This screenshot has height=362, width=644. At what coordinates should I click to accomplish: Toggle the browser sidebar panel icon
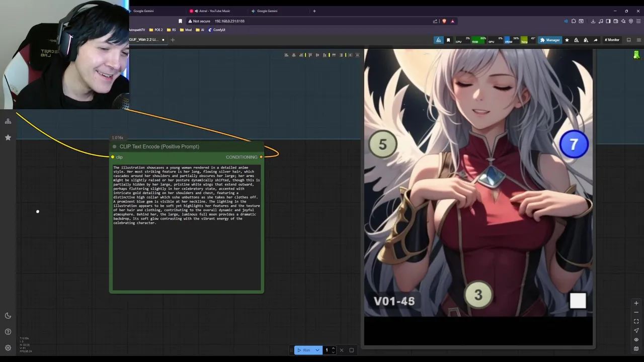coord(608,21)
